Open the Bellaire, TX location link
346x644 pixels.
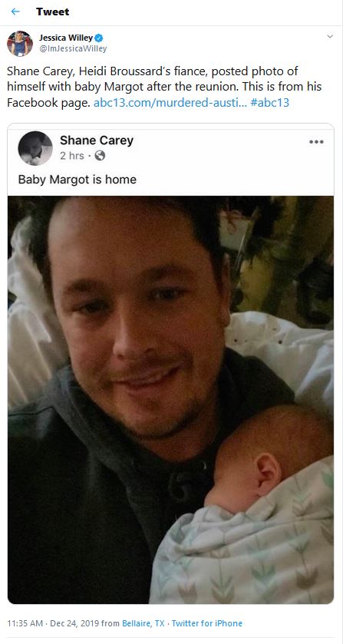[143, 623]
